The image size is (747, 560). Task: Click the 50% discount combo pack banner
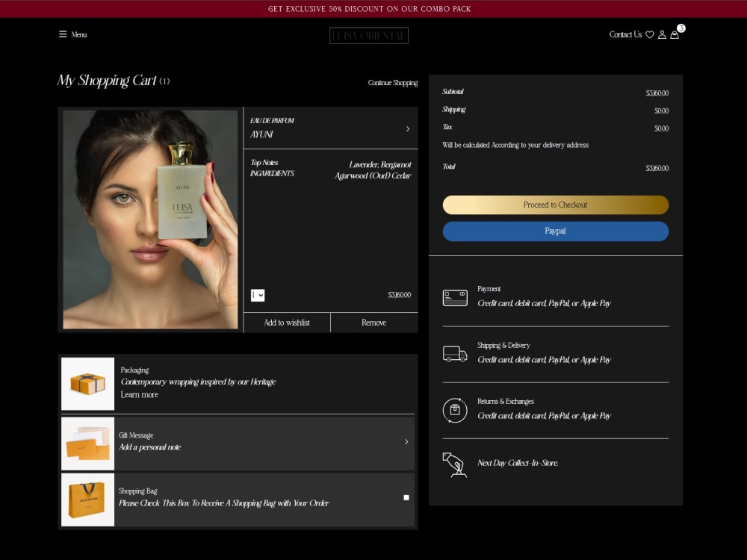tap(369, 9)
